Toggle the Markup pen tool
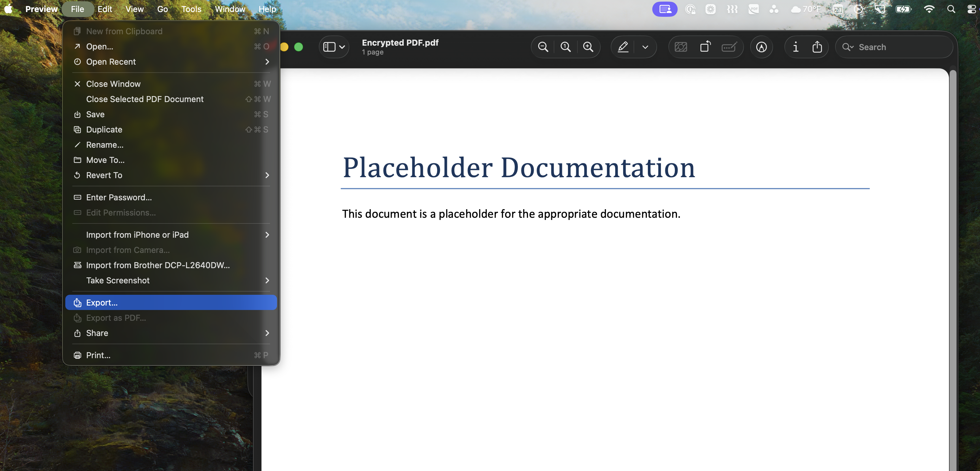Screen dimensions: 980x471 click(x=623, y=47)
